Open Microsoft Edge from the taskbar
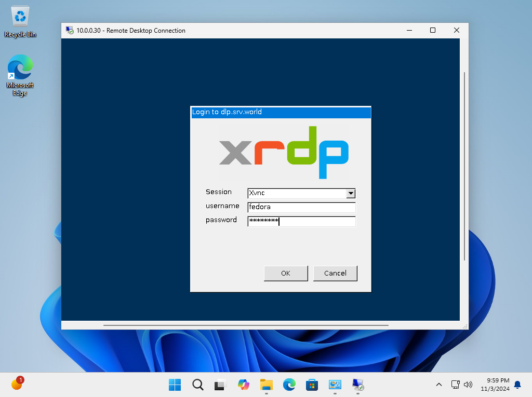 click(289, 385)
